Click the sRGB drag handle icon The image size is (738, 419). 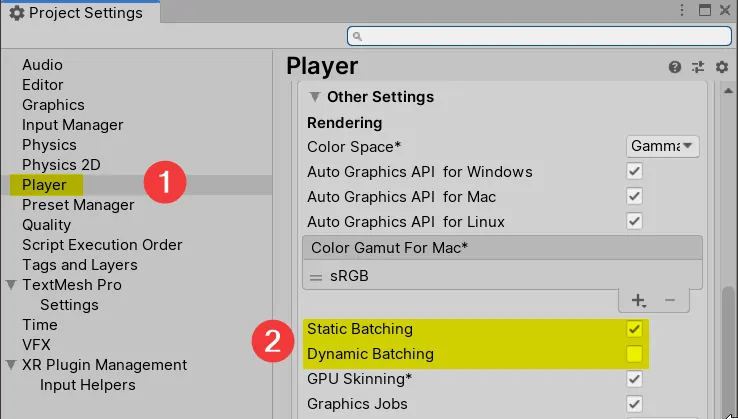[314, 277]
